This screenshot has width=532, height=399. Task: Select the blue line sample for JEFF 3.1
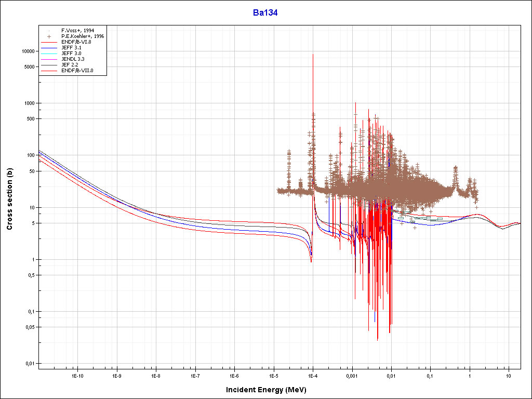(x=50, y=48)
